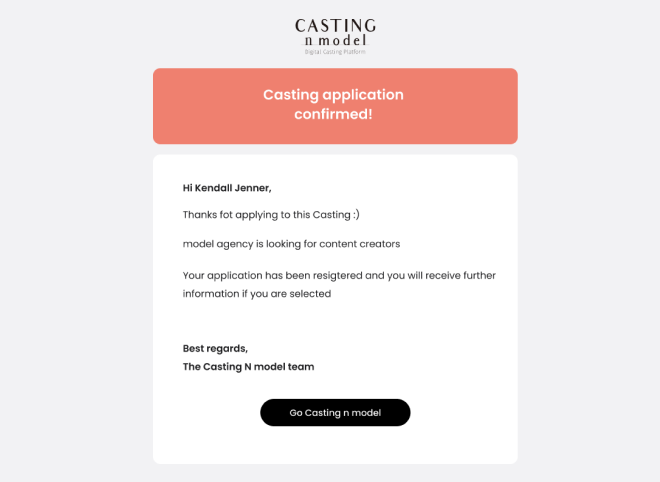Click the "n model" text under CASTING
Image resolution: width=660 pixels, height=482 pixels.
335,40
